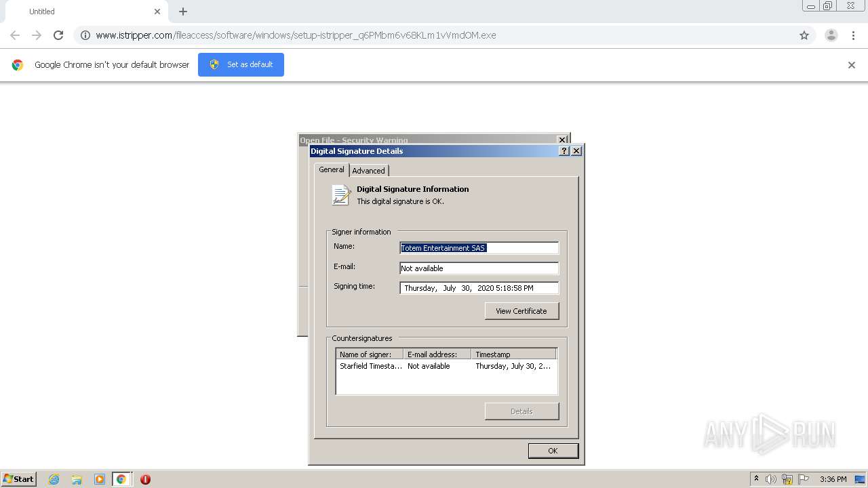868x488 pixels.
Task: Switch to the General tab
Action: pos(332,169)
